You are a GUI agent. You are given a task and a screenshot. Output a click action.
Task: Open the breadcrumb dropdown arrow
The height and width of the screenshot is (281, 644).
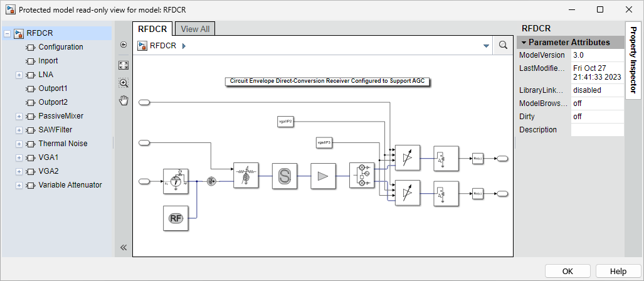[486, 46]
